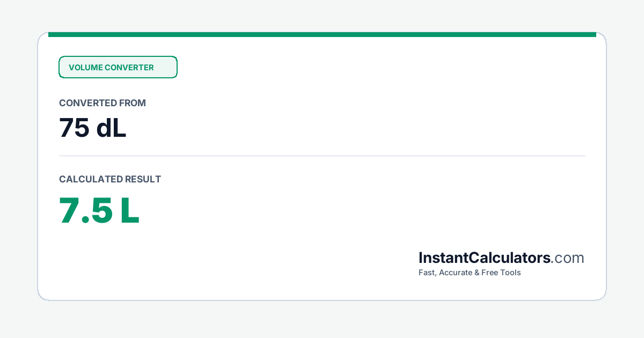Screen dimensions: 644x338
Task: Click the number 75 in source value
Action: pyautogui.click(x=74, y=128)
